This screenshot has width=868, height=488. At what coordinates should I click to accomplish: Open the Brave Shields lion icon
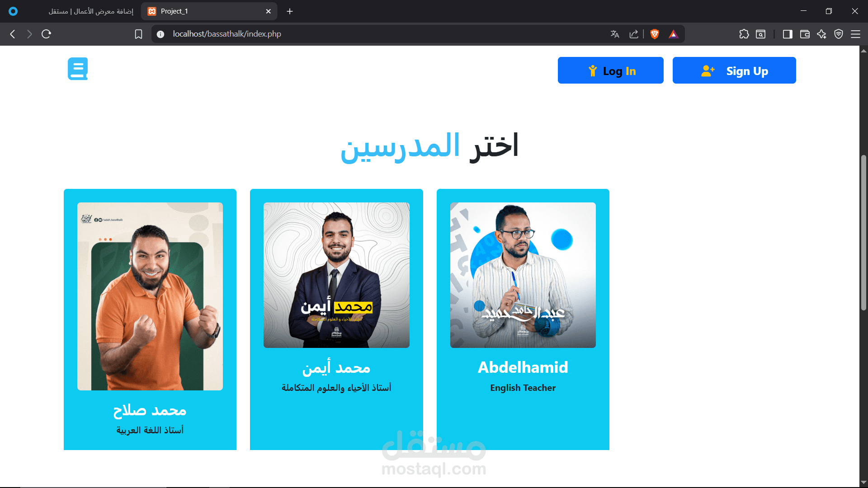point(654,34)
